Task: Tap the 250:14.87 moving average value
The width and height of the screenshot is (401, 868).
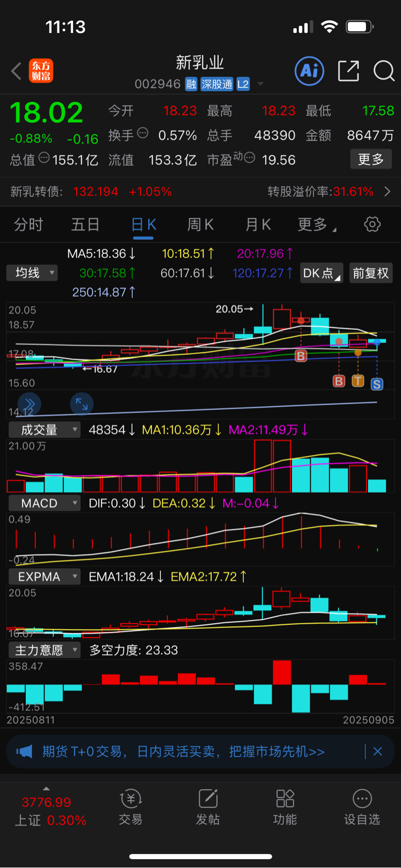Action: [104, 292]
